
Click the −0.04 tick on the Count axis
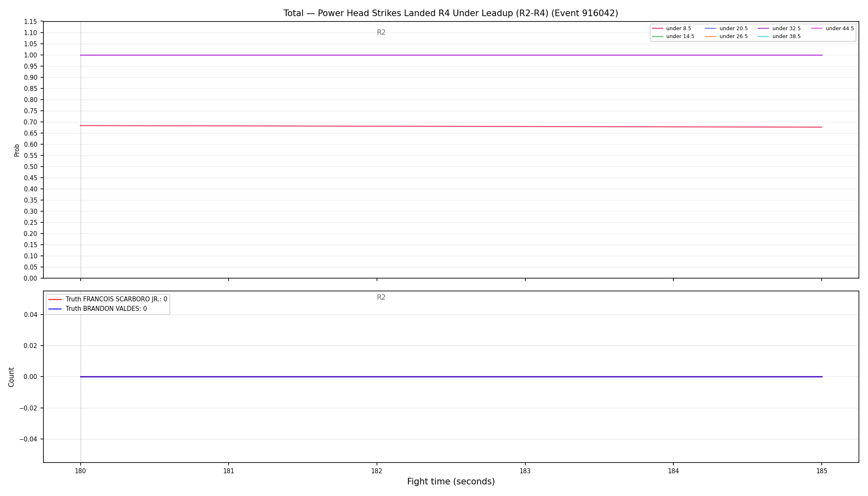coord(29,439)
